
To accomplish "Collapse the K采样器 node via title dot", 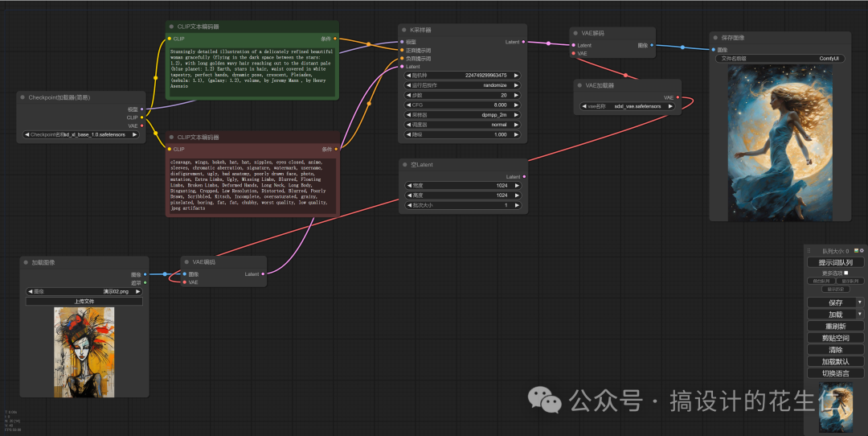I will point(404,30).
